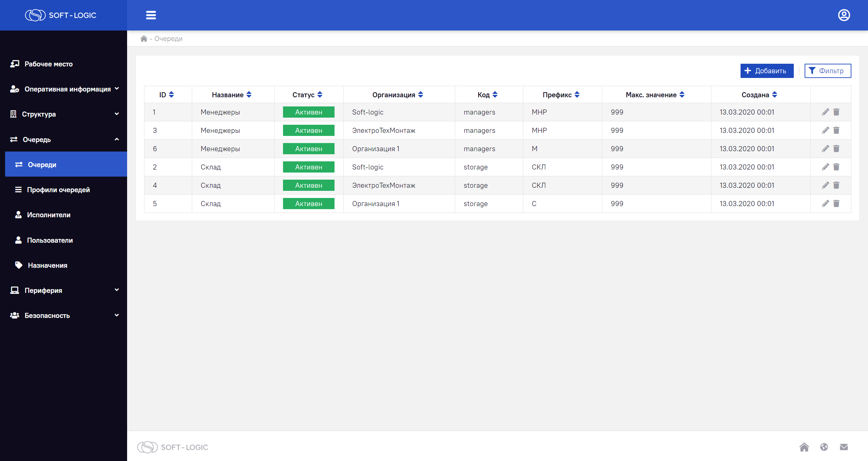Click Активен badge for Склад ID 5
Viewport: 868px width, 461px height.
click(308, 204)
